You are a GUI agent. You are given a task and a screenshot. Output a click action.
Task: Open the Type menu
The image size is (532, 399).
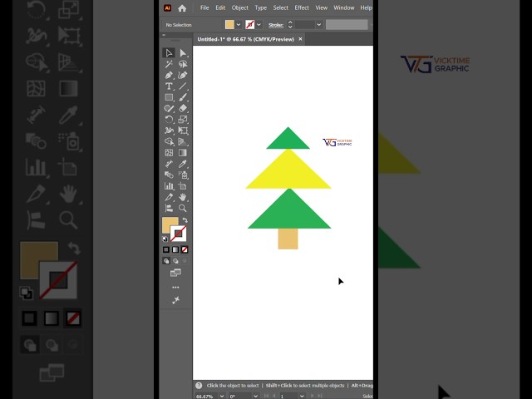click(x=260, y=7)
